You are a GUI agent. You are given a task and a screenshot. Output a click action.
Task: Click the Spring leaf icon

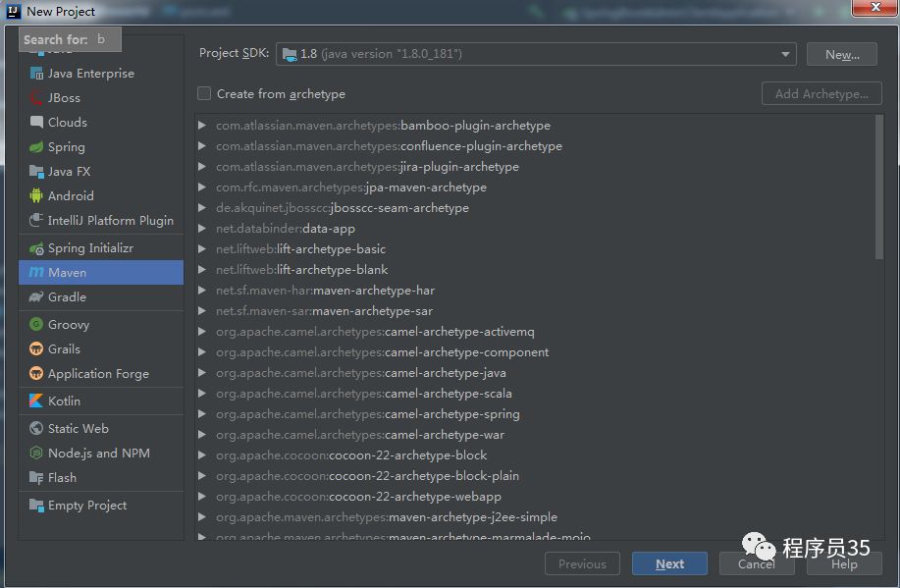click(x=36, y=147)
